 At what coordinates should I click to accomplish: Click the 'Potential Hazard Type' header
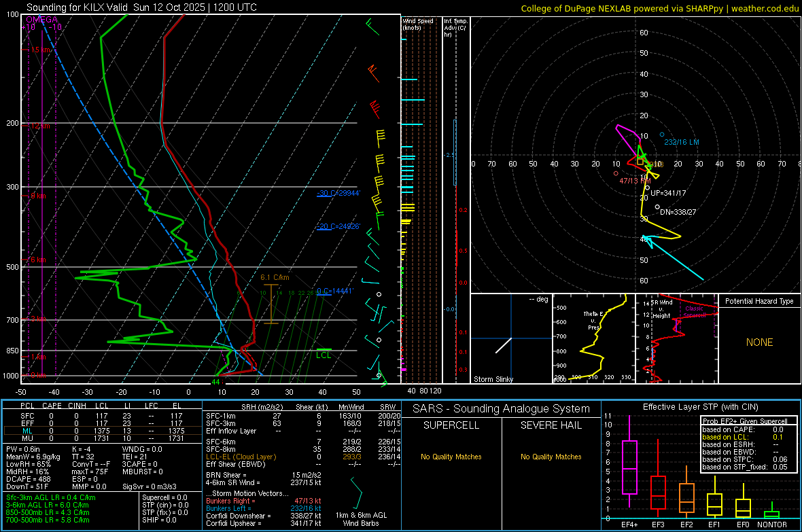tap(759, 301)
